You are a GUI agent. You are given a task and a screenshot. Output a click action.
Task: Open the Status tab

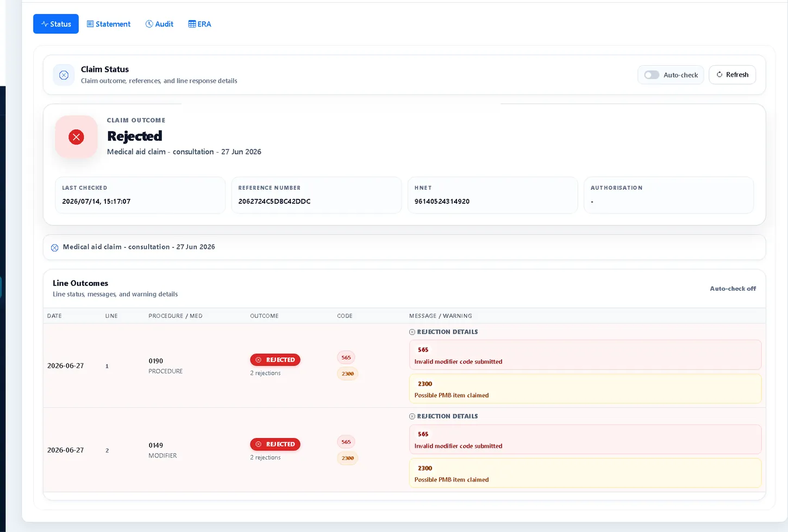56,24
